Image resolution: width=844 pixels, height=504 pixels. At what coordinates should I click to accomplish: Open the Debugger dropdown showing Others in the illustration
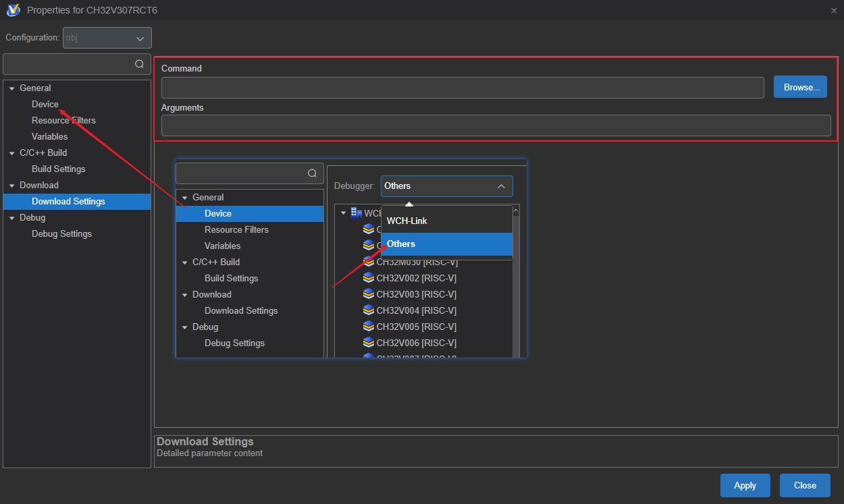click(x=446, y=186)
